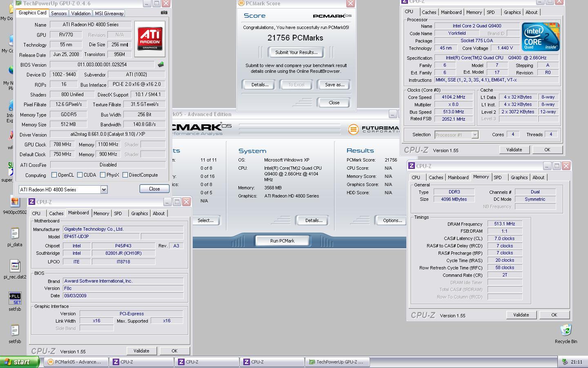Click Submit Your Results button

(296, 52)
